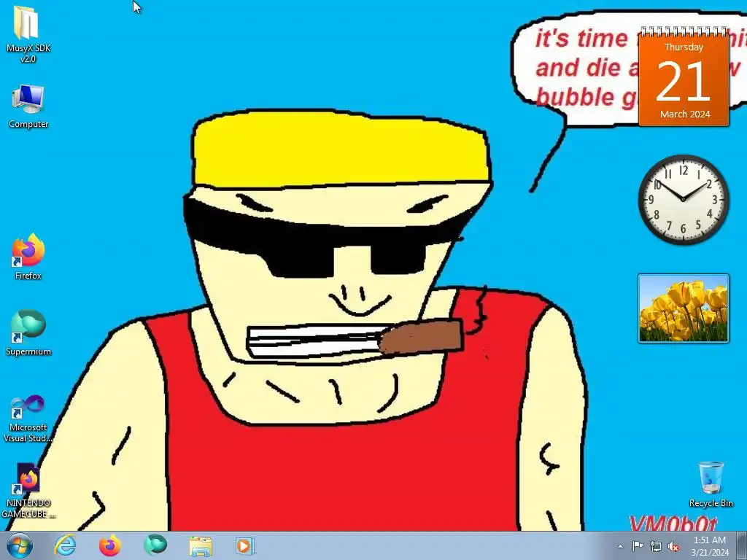Open the Start menu orb
Image resolution: width=747 pixels, height=560 pixels.
point(20,545)
